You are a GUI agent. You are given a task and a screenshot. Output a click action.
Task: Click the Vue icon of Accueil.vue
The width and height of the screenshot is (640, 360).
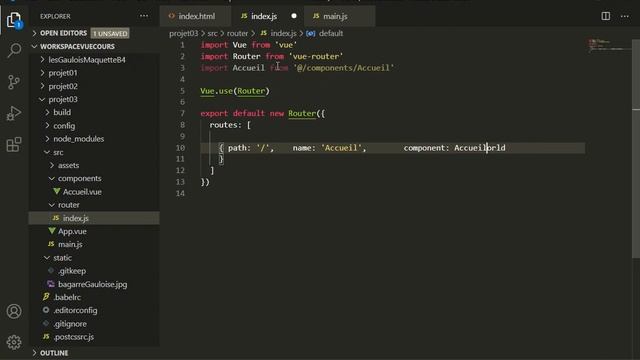pyautogui.click(x=57, y=191)
